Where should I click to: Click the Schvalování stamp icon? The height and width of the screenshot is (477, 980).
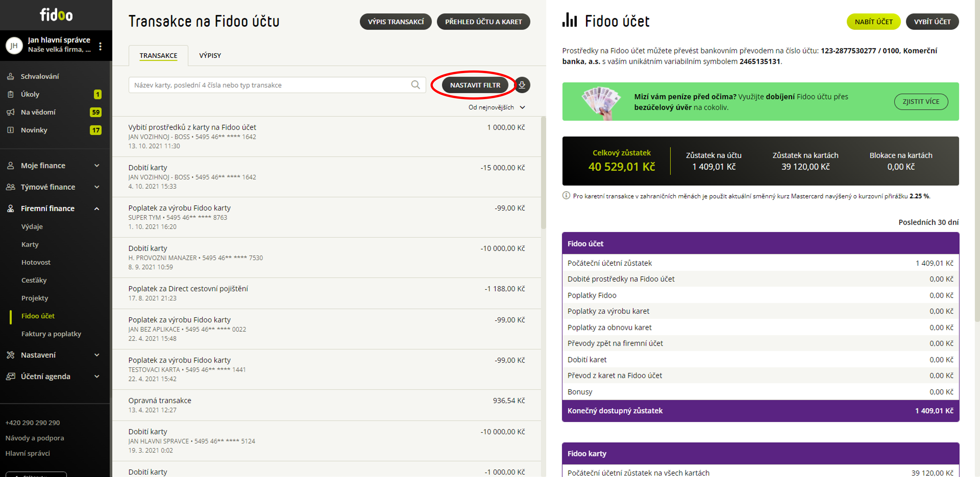pyautogui.click(x=11, y=76)
